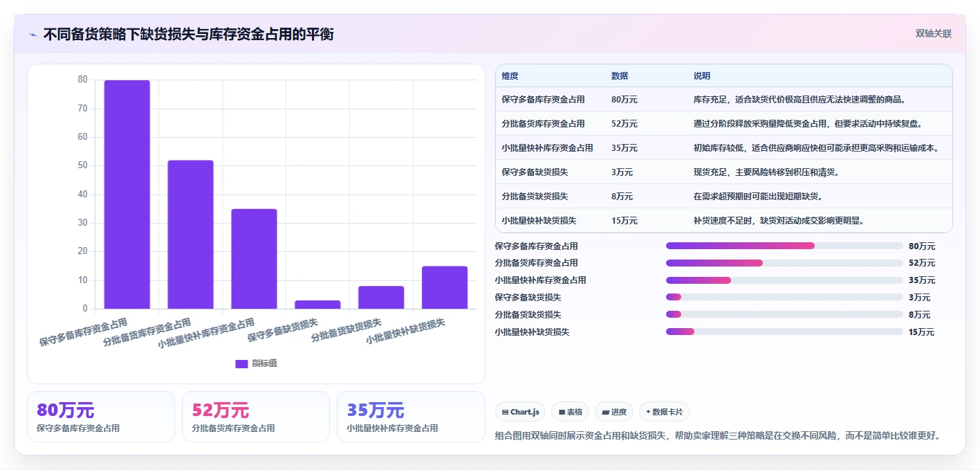Click the description 在需求超预期时可能出现短期缺货。
This screenshot has width=980, height=470.
[x=758, y=197]
